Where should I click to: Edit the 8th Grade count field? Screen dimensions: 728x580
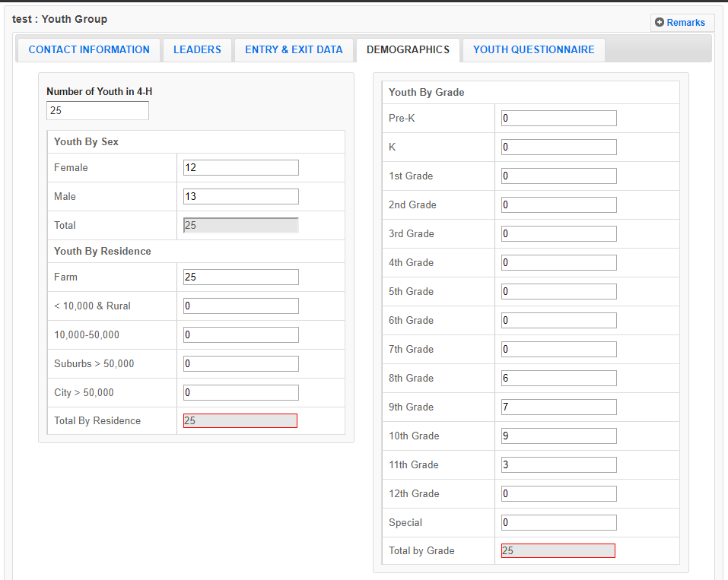pos(558,379)
